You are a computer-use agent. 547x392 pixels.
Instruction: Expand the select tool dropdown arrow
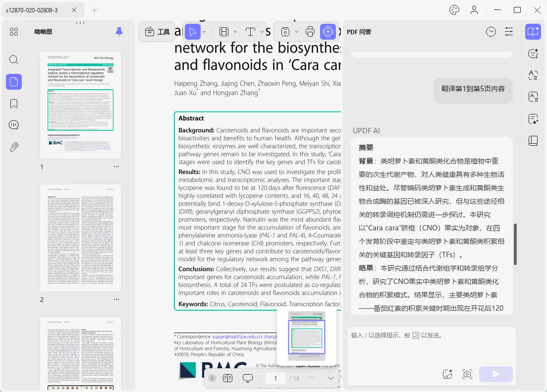(204, 32)
